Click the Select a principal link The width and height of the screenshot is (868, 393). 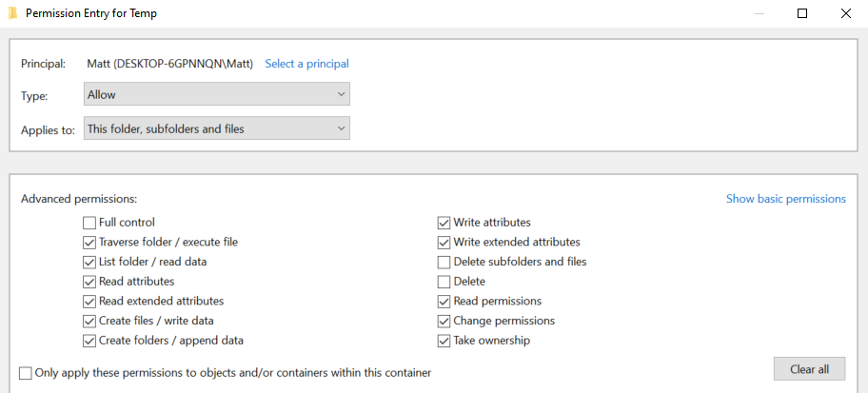coord(306,64)
